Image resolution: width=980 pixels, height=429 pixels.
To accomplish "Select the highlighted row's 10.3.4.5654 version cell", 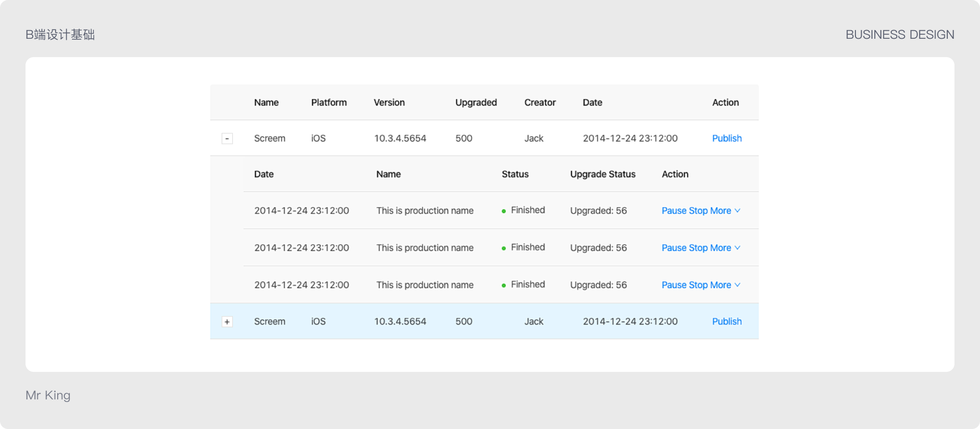I will pos(400,321).
